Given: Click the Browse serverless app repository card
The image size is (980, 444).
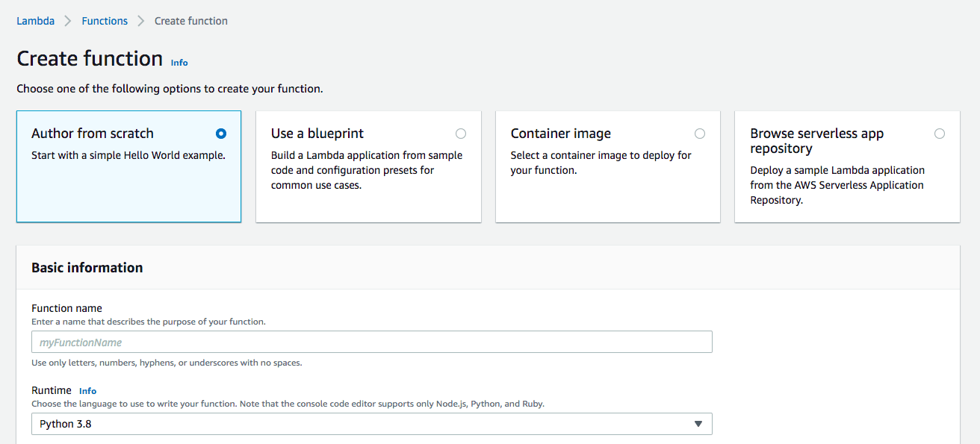Looking at the screenshot, I should click(x=846, y=166).
